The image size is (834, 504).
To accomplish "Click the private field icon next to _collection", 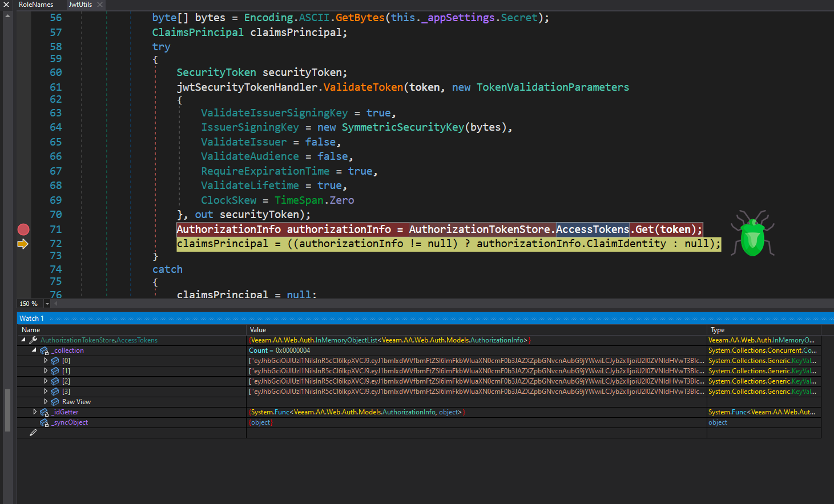I will [x=44, y=350].
